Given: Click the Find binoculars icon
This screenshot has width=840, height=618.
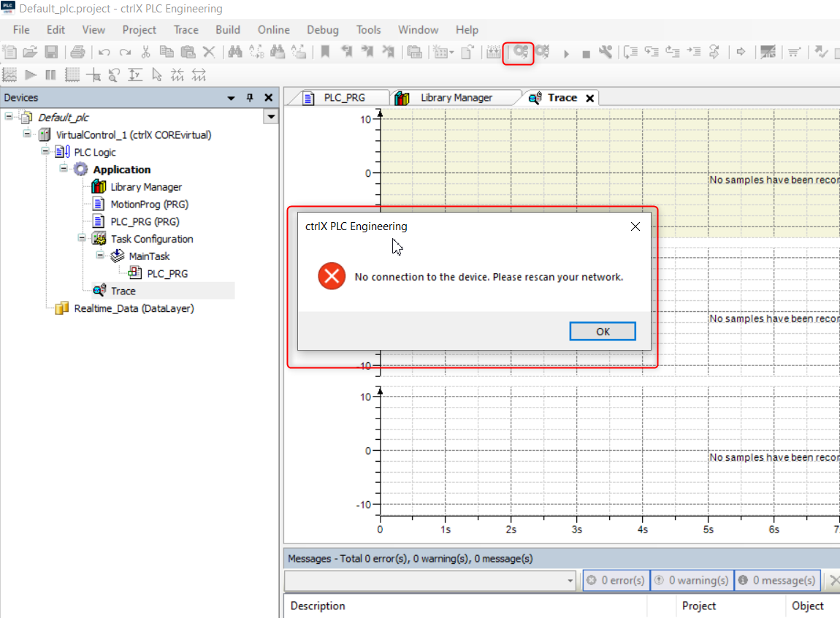Looking at the screenshot, I should (x=234, y=52).
